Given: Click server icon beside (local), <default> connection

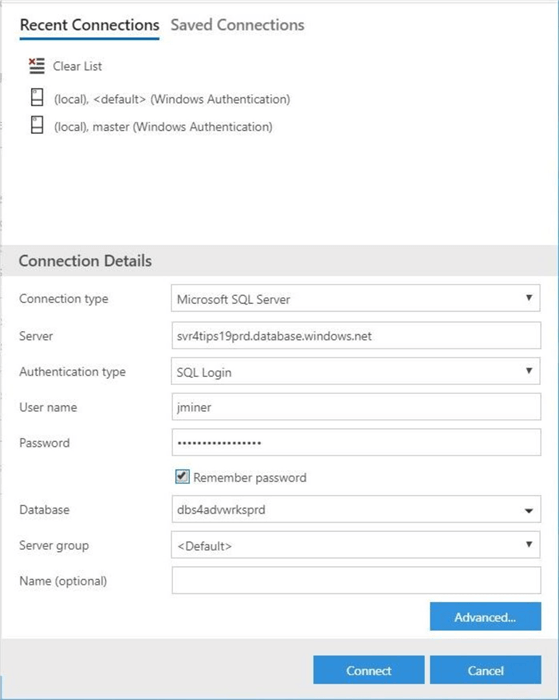Looking at the screenshot, I should click(x=37, y=97).
